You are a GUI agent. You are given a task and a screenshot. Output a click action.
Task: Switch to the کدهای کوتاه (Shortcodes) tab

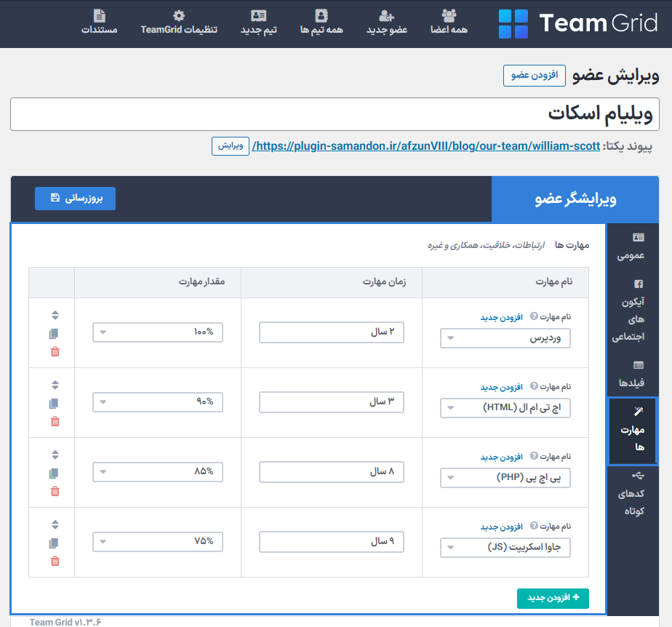tap(631, 493)
